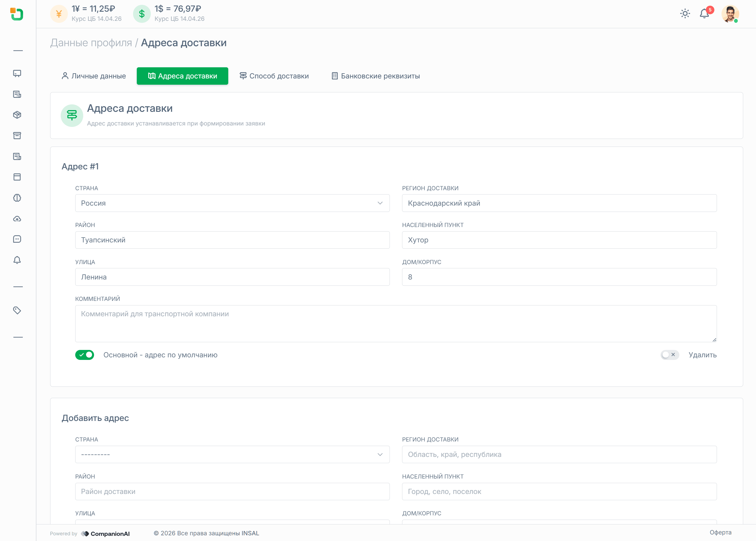Open the cloud upload sidebar icon

coord(17,218)
